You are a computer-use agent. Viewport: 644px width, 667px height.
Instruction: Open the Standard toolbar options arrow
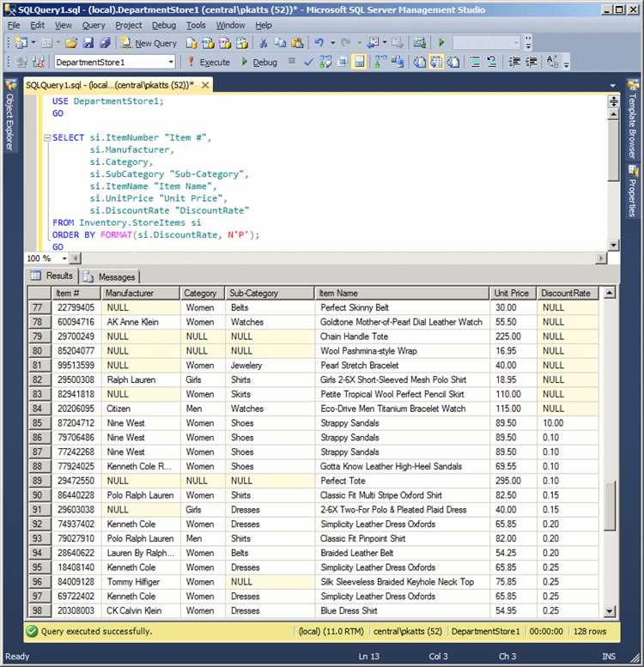(x=528, y=43)
